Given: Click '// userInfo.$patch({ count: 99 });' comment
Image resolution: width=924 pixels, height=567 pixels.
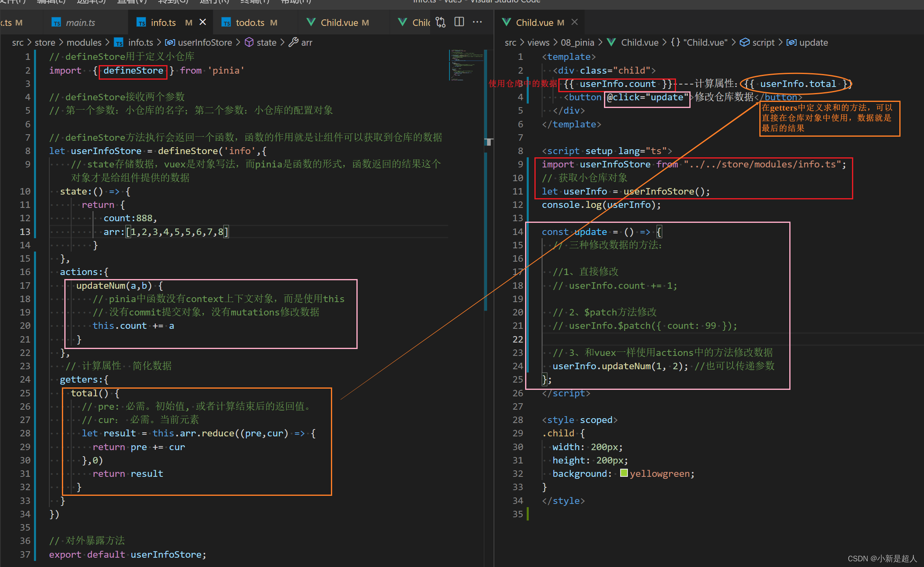Looking at the screenshot, I should [645, 326].
